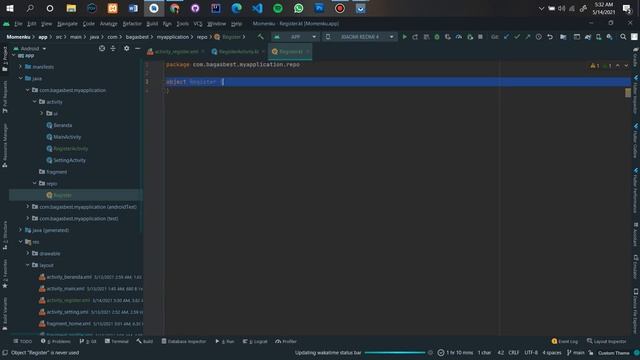Expand the manifests folder
Image resolution: width=640 pixels, height=360 pixels.
(x=20, y=67)
